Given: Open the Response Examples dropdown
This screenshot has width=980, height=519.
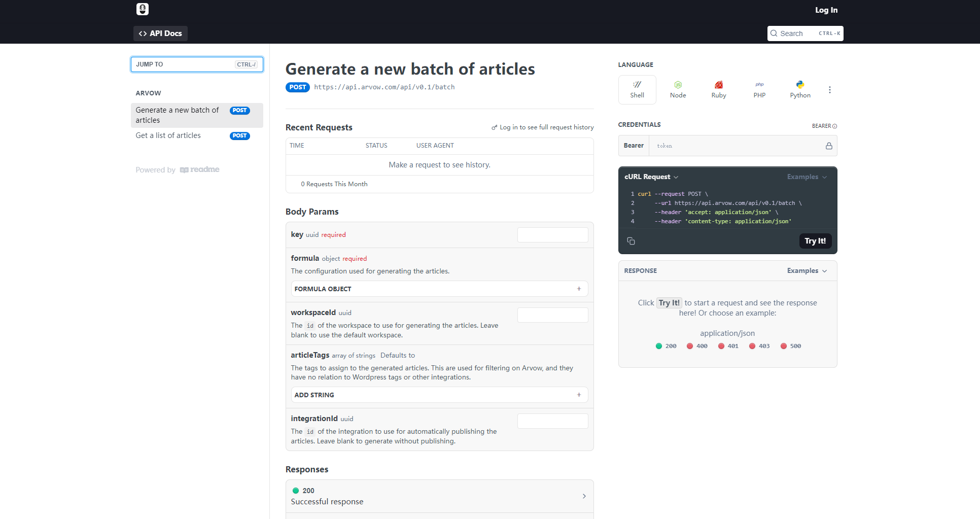Looking at the screenshot, I should point(807,271).
